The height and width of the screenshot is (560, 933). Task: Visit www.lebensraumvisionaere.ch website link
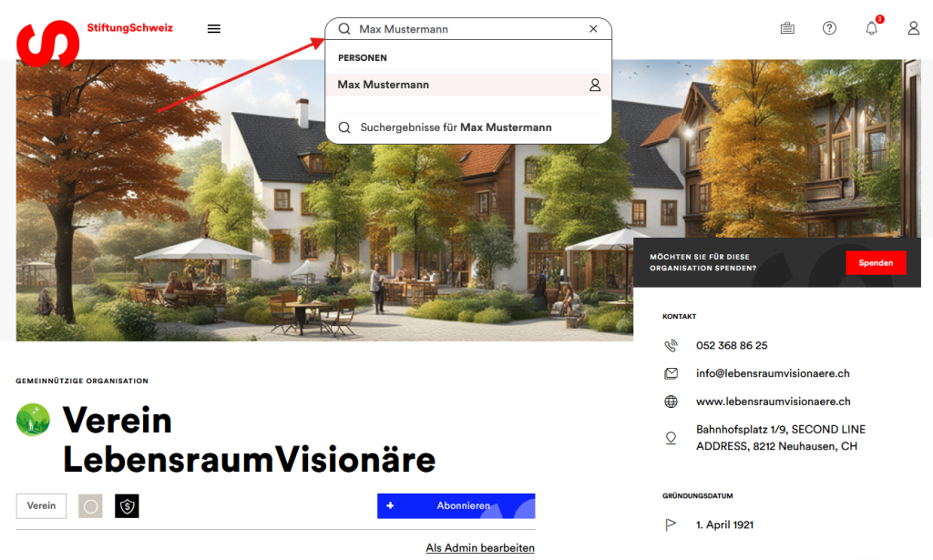point(773,402)
